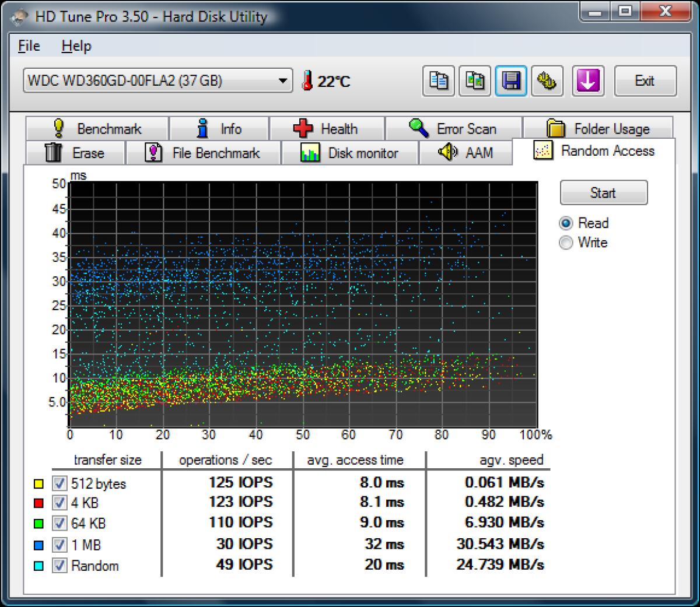This screenshot has height=607, width=700.
Task: Open the File menu
Action: click(x=27, y=45)
